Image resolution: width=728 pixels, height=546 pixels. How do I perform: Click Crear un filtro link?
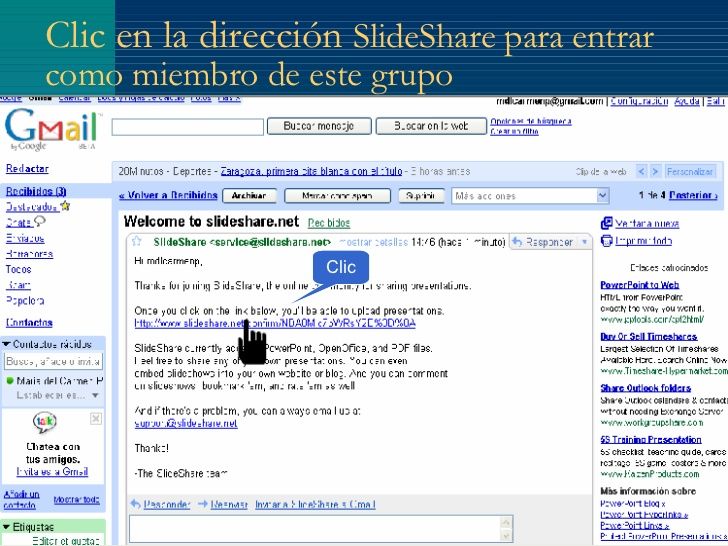(514, 131)
